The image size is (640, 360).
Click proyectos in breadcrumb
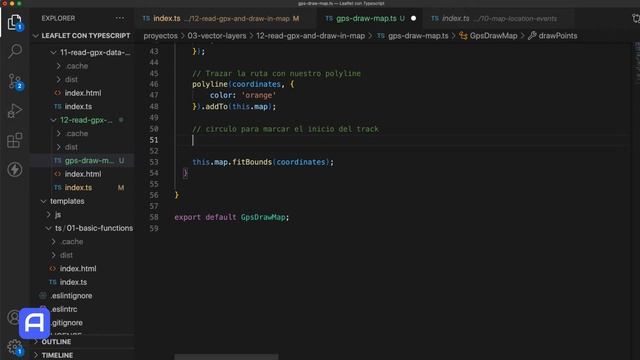click(x=160, y=36)
